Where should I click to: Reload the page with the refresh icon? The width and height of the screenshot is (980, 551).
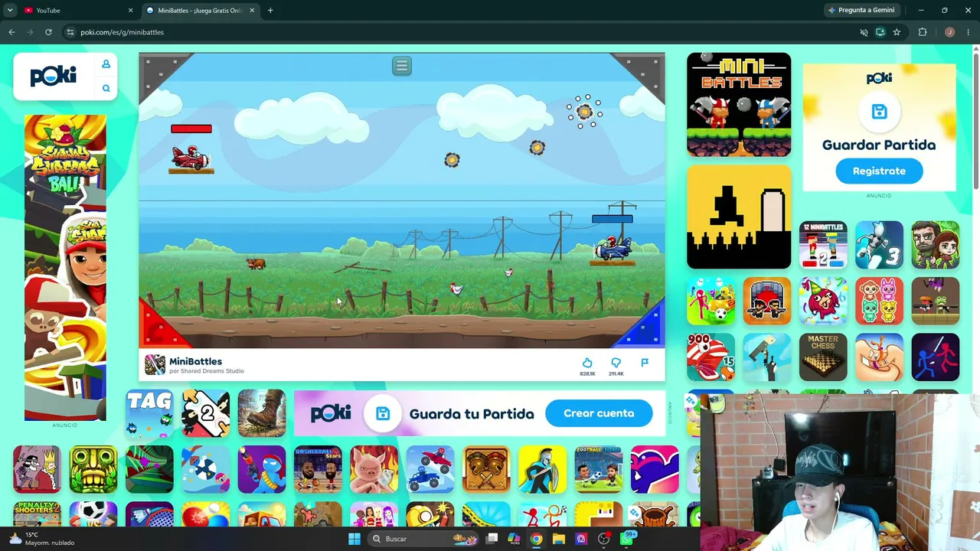coord(48,32)
